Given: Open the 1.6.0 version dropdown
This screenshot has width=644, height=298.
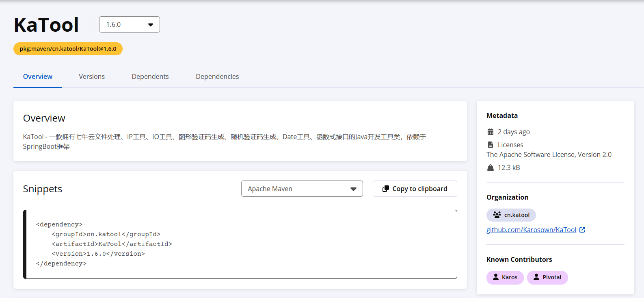Looking at the screenshot, I should pyautogui.click(x=129, y=24).
